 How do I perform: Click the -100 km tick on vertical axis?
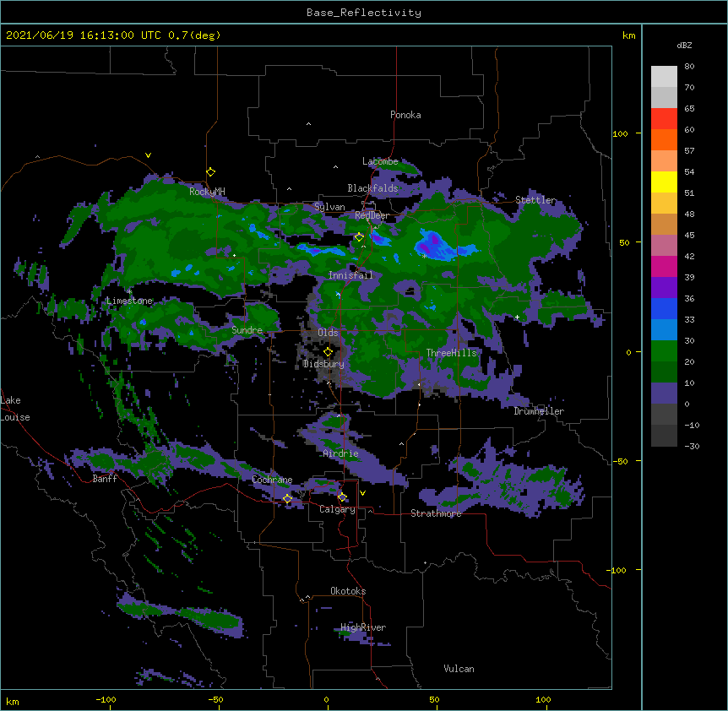[x=617, y=570]
